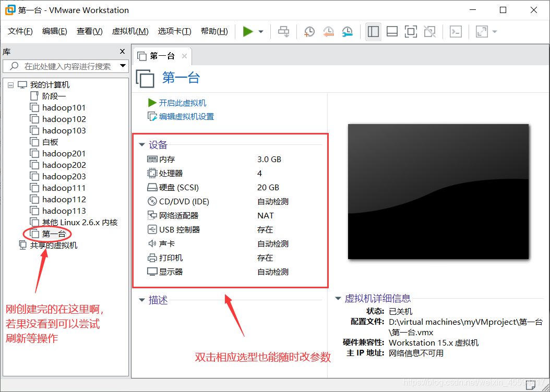Open the 文件(F) menu

pos(20,31)
